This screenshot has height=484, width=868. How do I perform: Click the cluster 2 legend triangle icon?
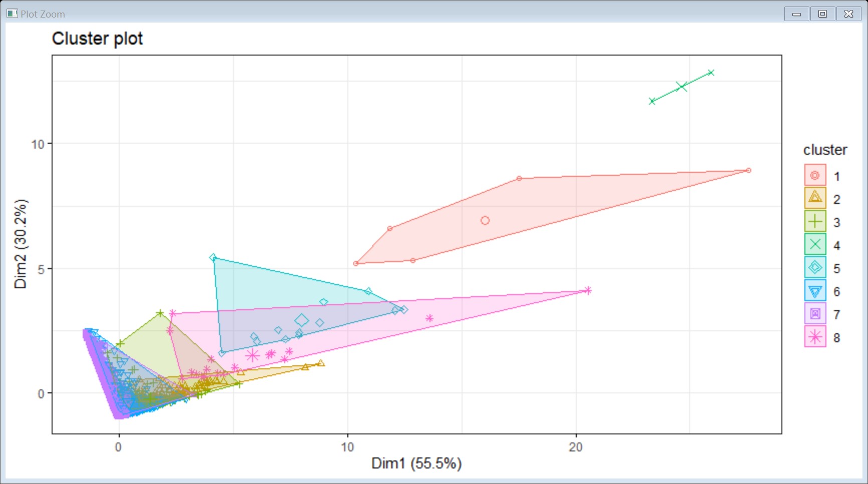815,198
